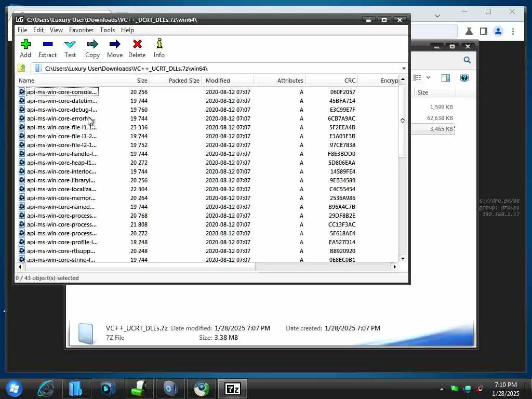
Task: Open Explorer help icon
Action: coord(464,78)
